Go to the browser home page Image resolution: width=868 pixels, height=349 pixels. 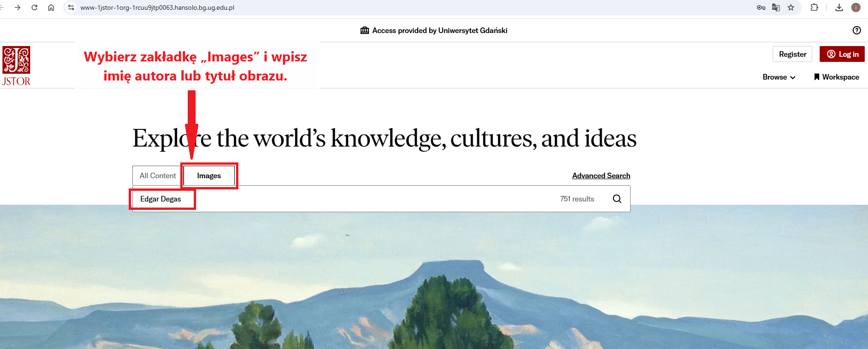51,7
